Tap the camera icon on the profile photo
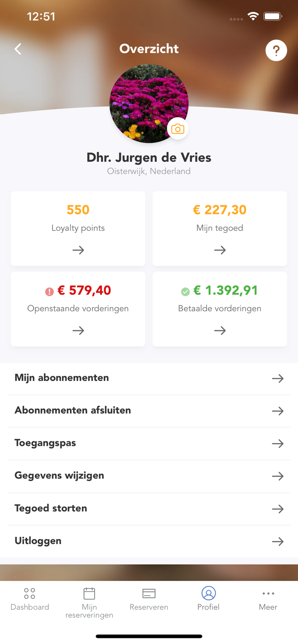This screenshot has height=644, width=298. click(x=178, y=128)
